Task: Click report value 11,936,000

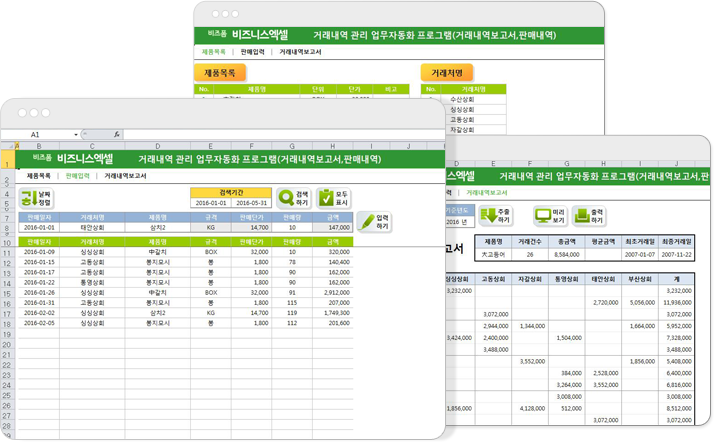Action: (677, 303)
